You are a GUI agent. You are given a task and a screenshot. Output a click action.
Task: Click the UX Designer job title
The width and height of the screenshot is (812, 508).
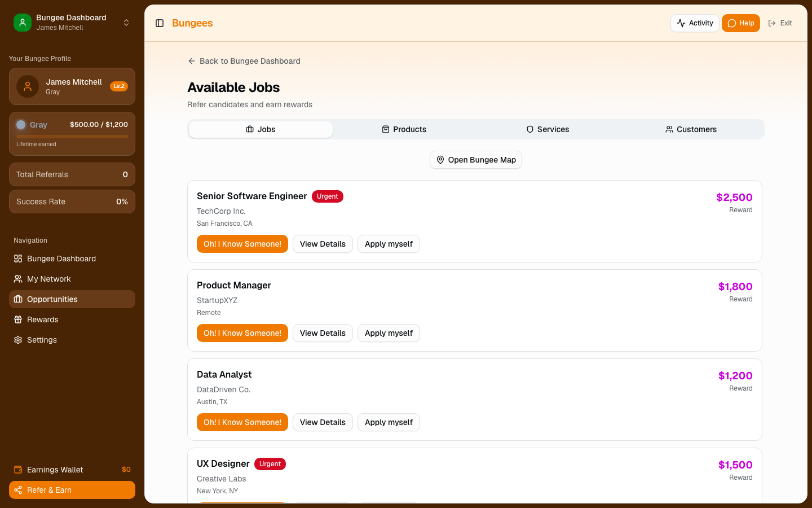click(x=223, y=463)
